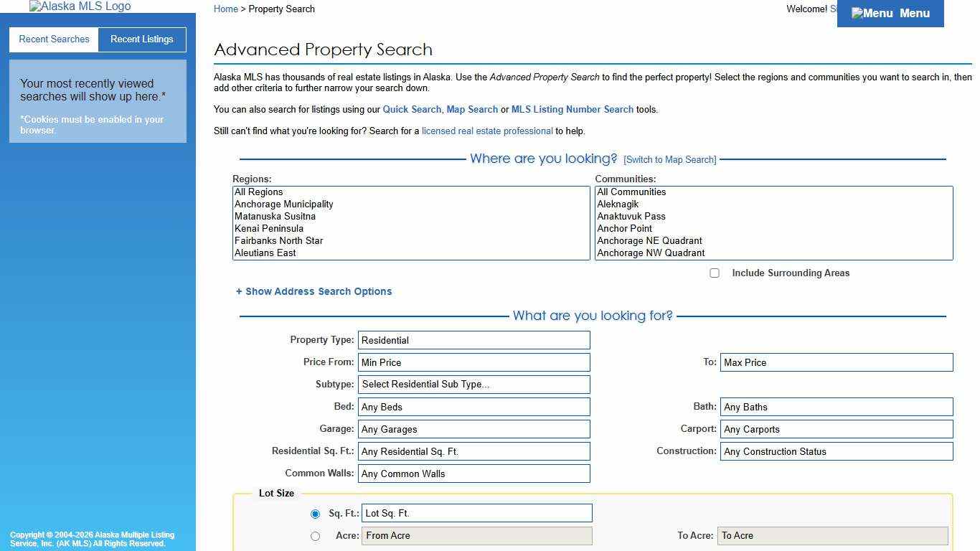Expand the Show Address Search Options section
This screenshot has height=551, width=980.
pos(314,291)
